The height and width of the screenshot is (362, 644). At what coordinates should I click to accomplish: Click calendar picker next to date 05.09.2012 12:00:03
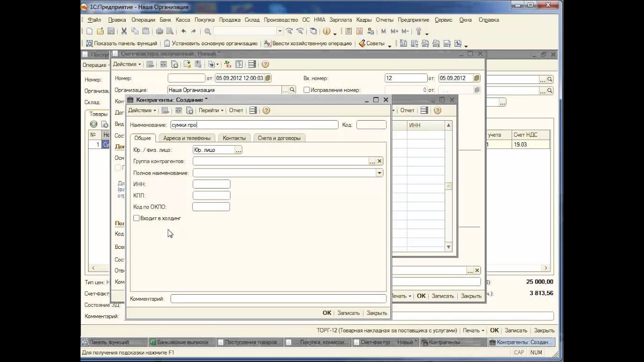(268, 78)
